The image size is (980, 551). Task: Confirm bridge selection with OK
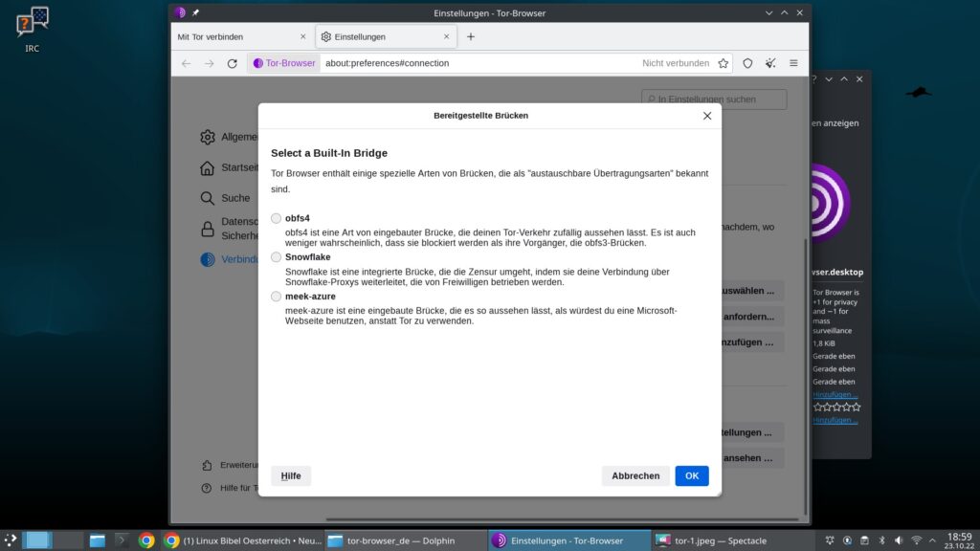(691, 475)
